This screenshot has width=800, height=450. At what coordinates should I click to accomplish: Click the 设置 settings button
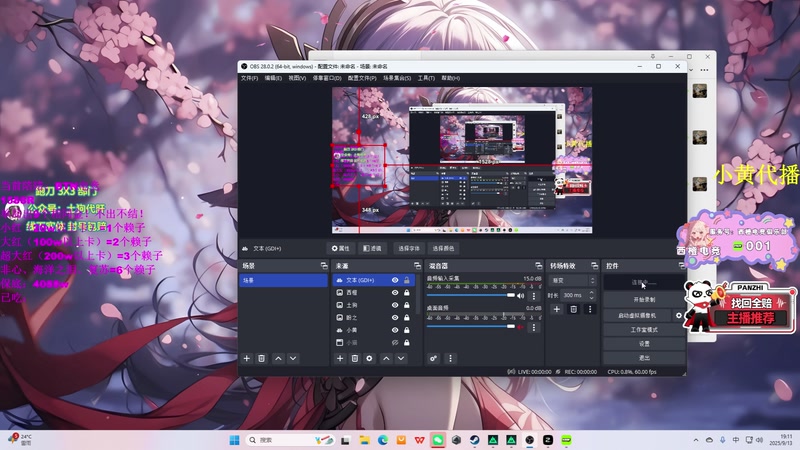[x=644, y=344]
